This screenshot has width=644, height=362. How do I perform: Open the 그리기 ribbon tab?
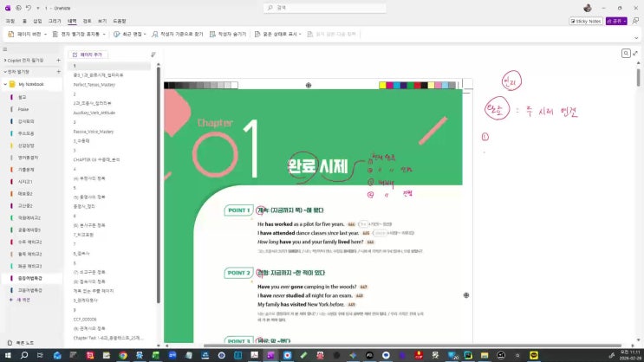(x=55, y=20)
